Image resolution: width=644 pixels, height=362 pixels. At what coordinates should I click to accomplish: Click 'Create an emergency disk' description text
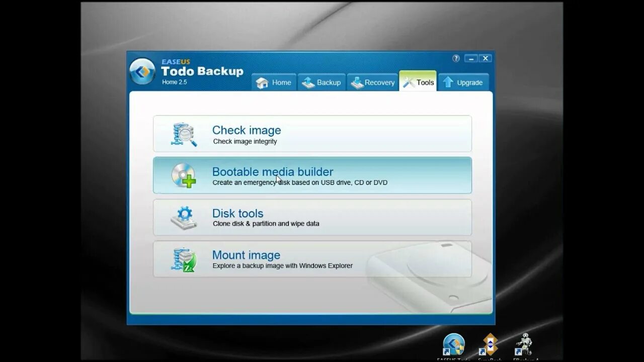(300, 183)
